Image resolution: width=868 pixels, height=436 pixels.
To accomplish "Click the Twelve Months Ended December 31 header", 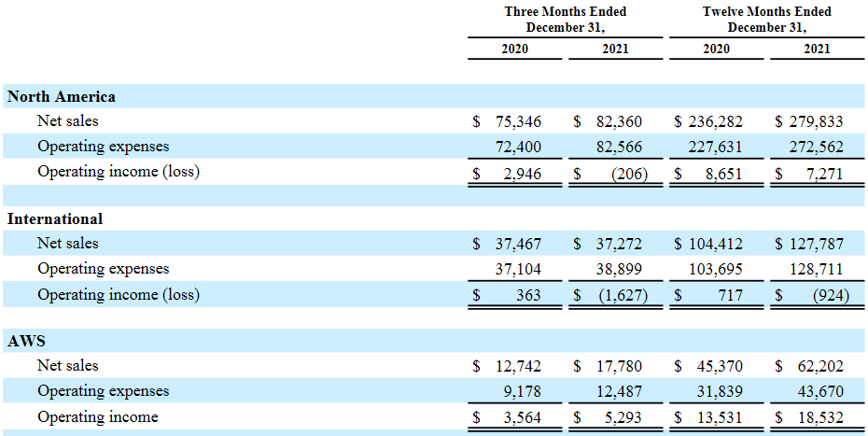I will [x=766, y=20].
